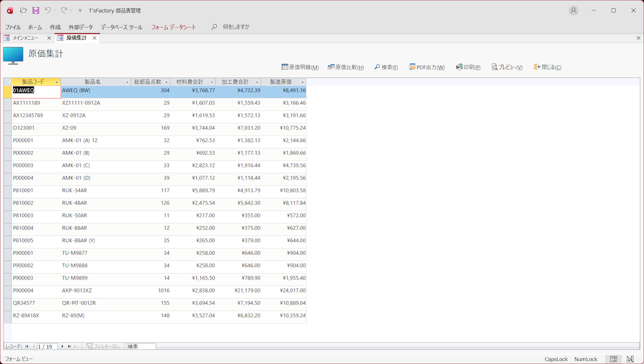Open the 原価明細 detail button
Viewport: 644px width, 364px height.
pyautogui.click(x=300, y=67)
